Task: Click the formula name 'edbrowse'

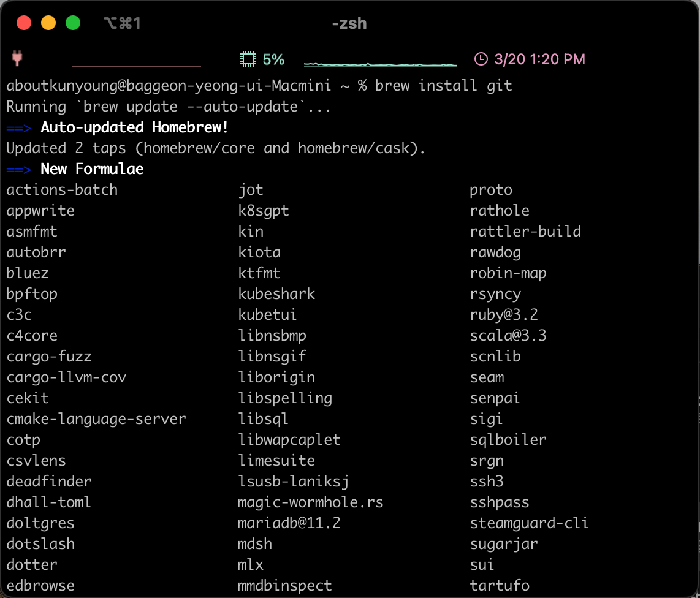Action: tap(40, 586)
